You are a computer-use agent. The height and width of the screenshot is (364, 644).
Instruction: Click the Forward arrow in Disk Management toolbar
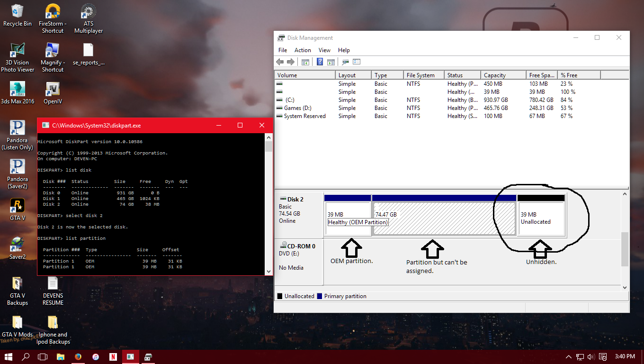[291, 62]
